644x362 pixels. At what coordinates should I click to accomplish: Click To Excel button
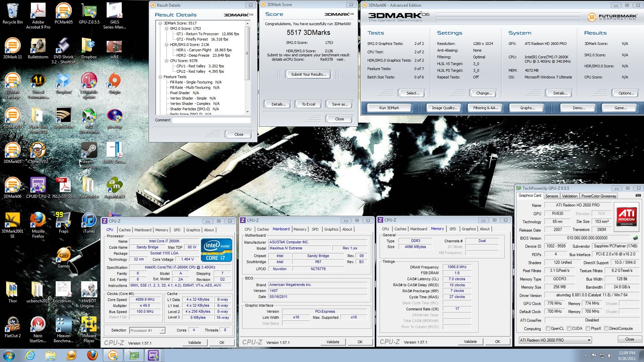point(308,104)
